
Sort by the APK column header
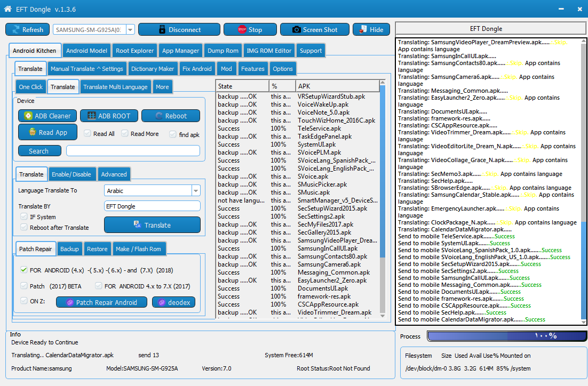(x=338, y=86)
